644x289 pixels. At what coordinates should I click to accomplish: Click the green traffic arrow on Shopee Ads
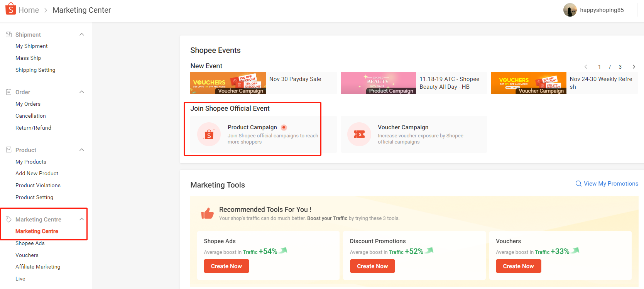(x=283, y=250)
